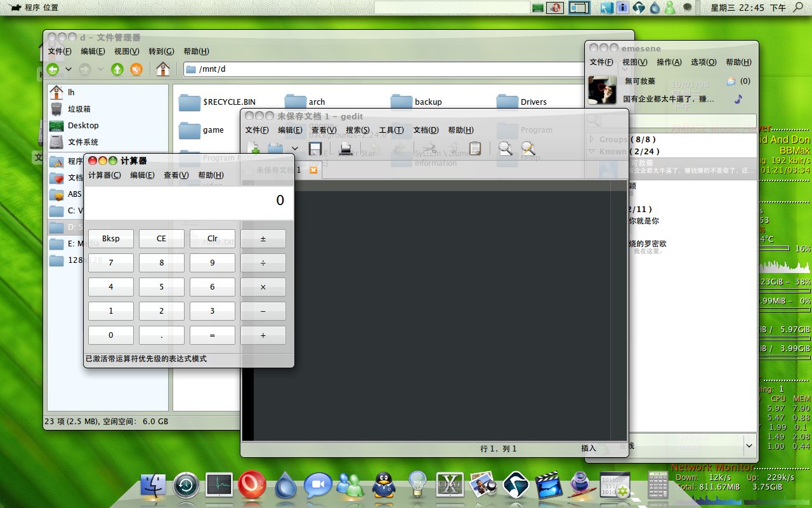Open Finder icon in the dock
The height and width of the screenshot is (508, 812).
pos(153,485)
